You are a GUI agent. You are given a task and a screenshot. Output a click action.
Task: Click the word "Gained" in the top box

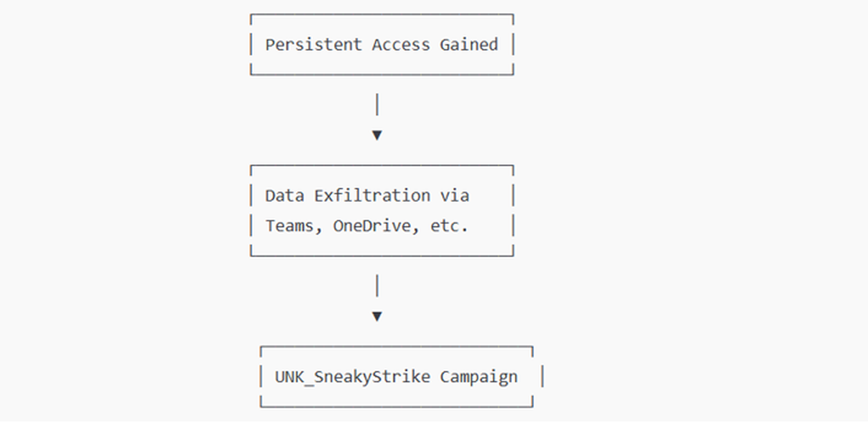point(469,44)
